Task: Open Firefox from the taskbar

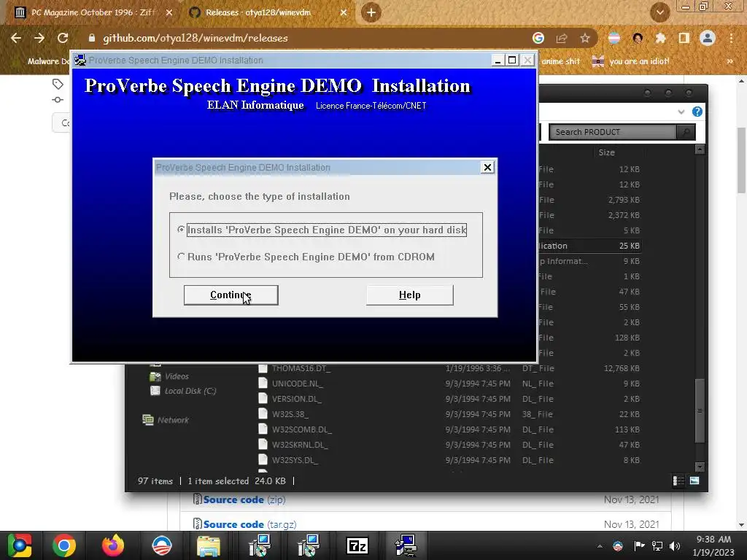Action: pyautogui.click(x=113, y=545)
